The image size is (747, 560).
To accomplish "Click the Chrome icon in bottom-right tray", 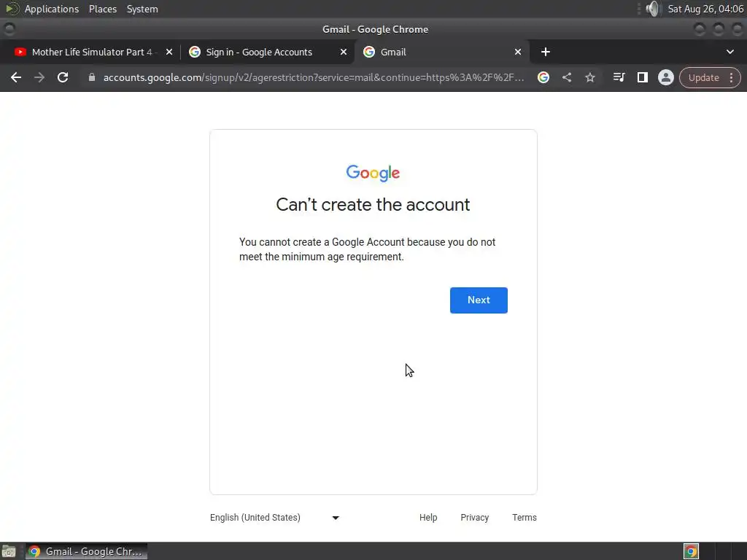I will click(x=691, y=551).
